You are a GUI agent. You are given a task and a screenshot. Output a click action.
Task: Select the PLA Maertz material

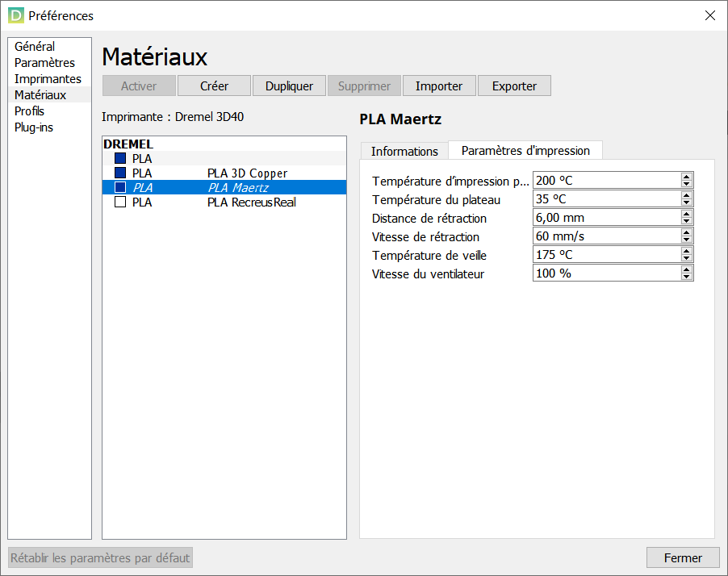coord(224,187)
